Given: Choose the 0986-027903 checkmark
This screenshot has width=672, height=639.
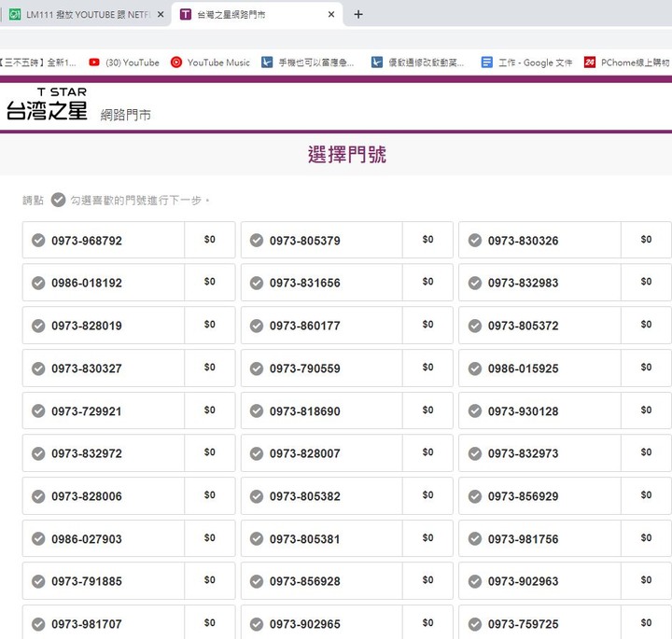Looking at the screenshot, I should tap(38, 539).
